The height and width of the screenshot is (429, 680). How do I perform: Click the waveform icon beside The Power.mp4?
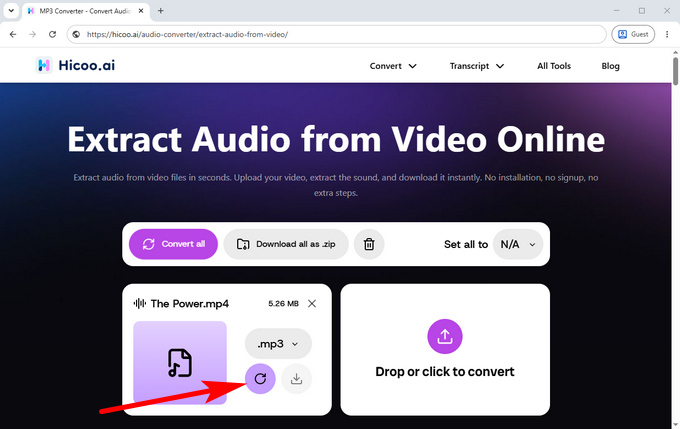tap(140, 303)
